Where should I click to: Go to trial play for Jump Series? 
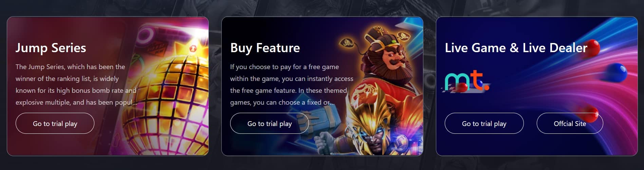pyautogui.click(x=55, y=123)
